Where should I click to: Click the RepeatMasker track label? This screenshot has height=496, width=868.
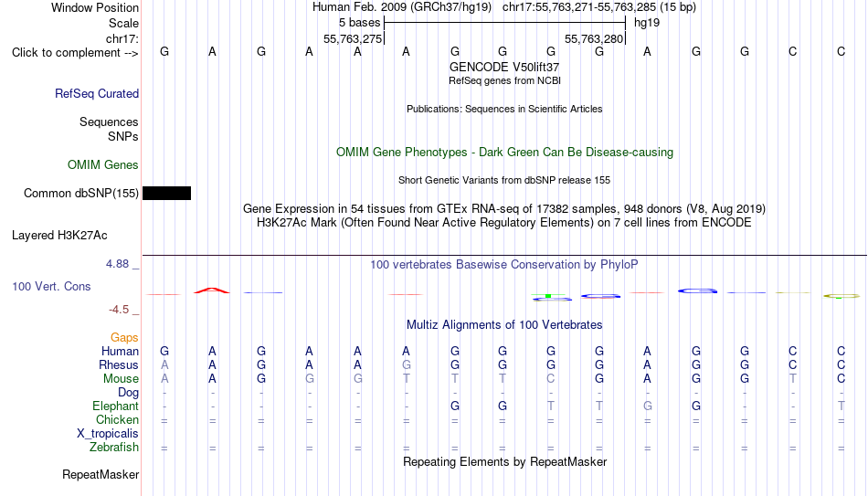pyautogui.click(x=101, y=474)
